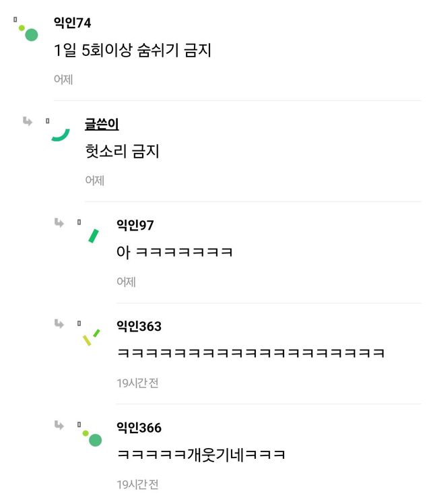Click the 익인74 profile avatar
Image resolution: width=431 pixels, height=504 pixels.
click(27, 31)
